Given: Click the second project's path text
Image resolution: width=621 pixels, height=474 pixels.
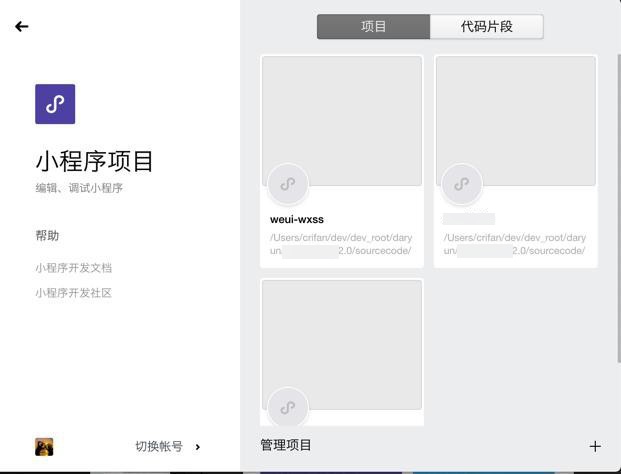Looking at the screenshot, I should (x=515, y=244).
